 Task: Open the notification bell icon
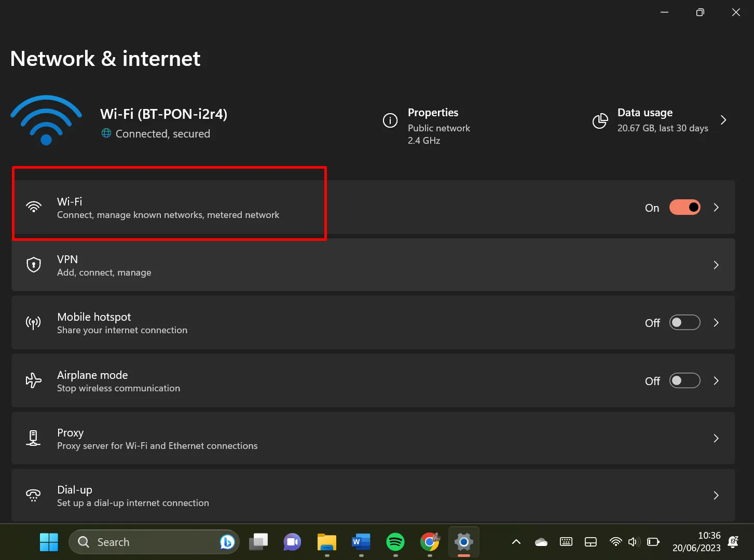coord(733,542)
